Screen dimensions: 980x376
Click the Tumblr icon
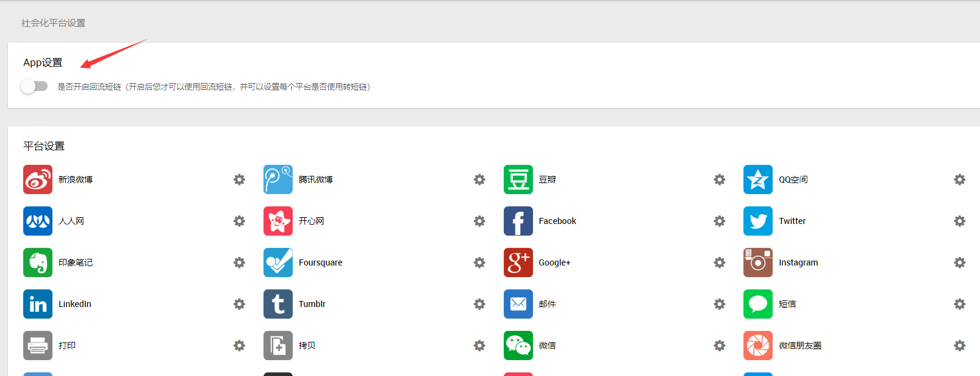[x=278, y=304]
